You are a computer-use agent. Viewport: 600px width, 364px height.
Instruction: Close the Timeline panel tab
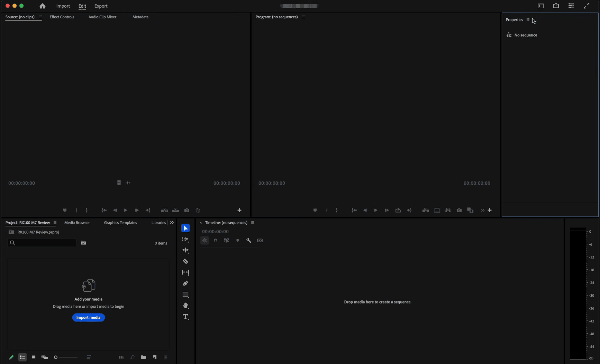tap(201, 223)
